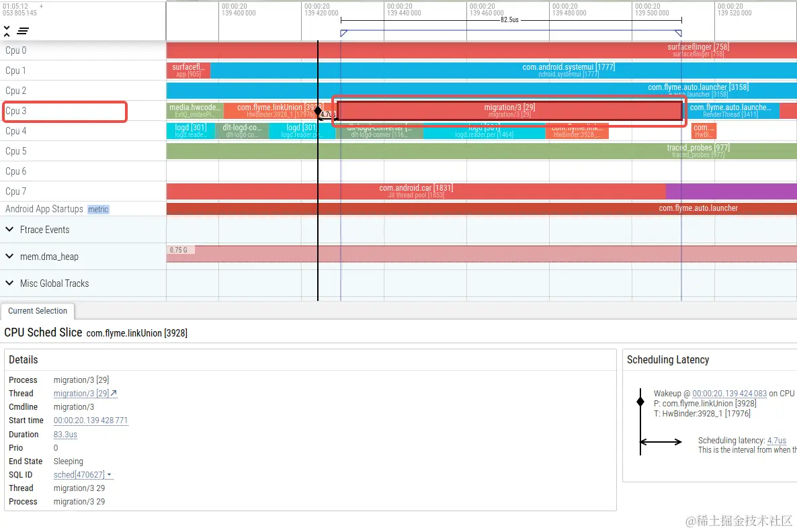Viewport: 797px width, 532px height.
Task: Click the Duration 83.3us link
Action: (x=66, y=435)
